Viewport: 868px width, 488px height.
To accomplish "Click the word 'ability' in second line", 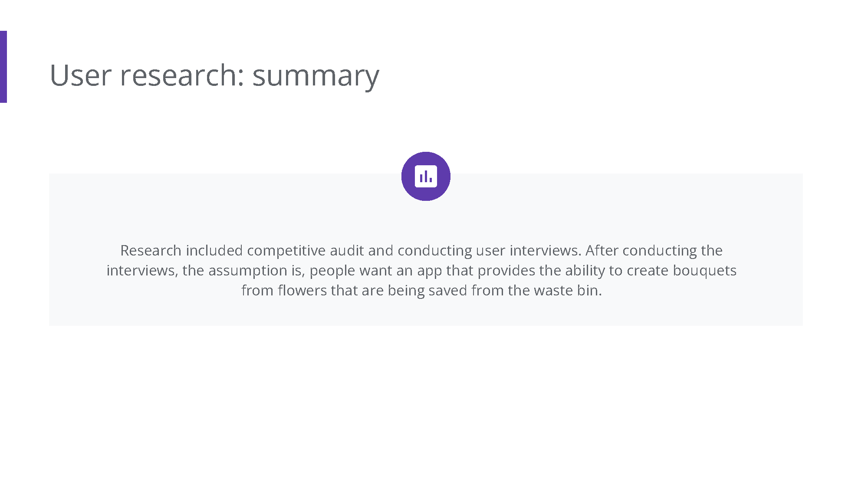I will pyautogui.click(x=585, y=270).
